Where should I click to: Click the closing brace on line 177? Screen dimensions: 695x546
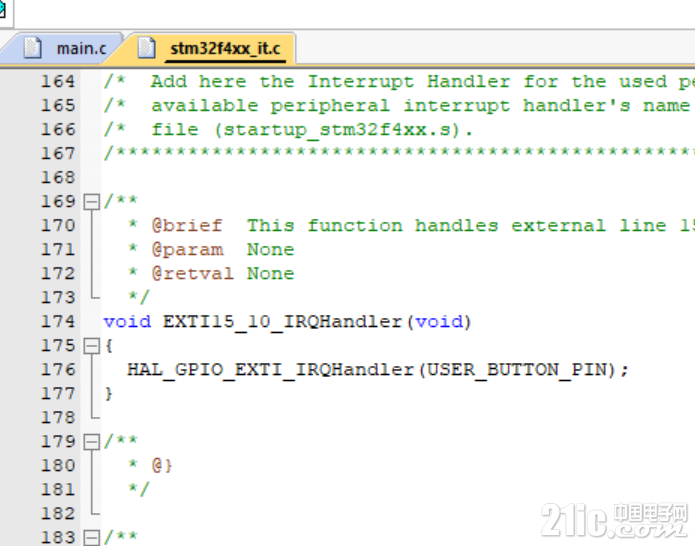(109, 394)
